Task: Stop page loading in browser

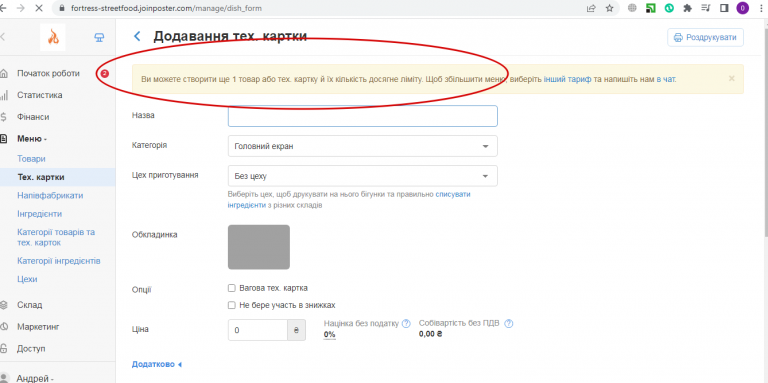Action: (x=40, y=8)
